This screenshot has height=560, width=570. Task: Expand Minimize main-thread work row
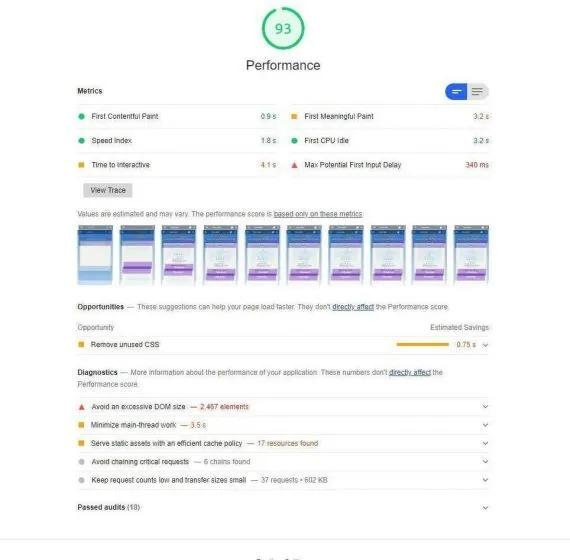pos(485,425)
